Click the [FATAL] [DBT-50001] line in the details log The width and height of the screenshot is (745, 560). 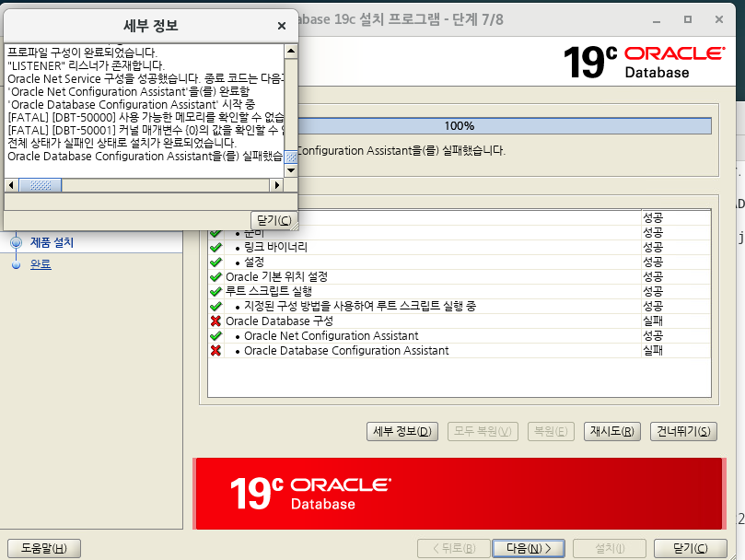(x=146, y=130)
